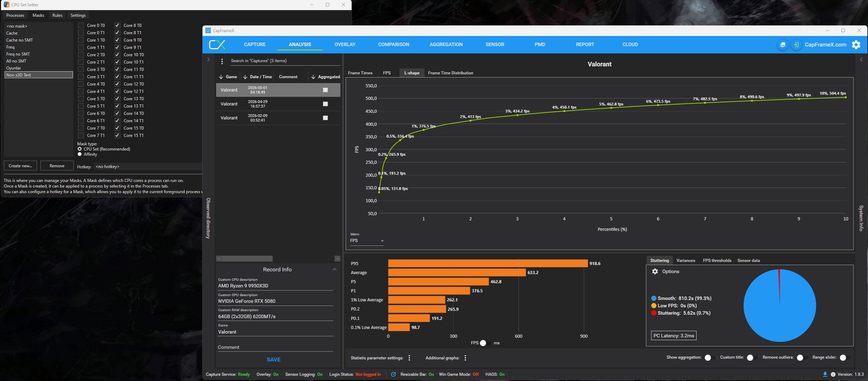
Task: Enable the Show aggregation switch
Action: coord(710,358)
